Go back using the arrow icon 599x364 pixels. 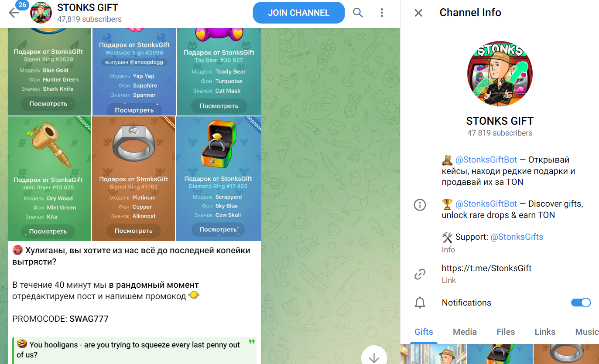tap(14, 13)
